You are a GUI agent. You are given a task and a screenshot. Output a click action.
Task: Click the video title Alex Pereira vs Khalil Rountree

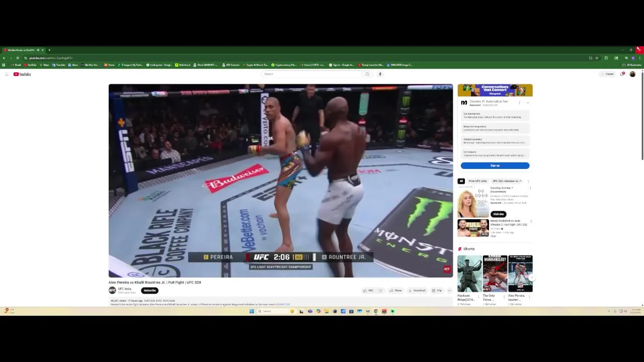tap(154, 283)
